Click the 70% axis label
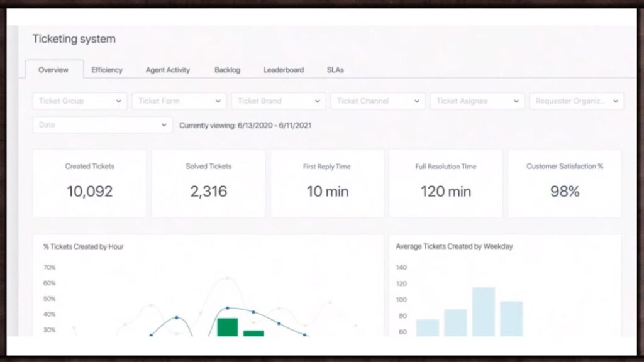This screenshot has width=644, height=362. coord(49,268)
